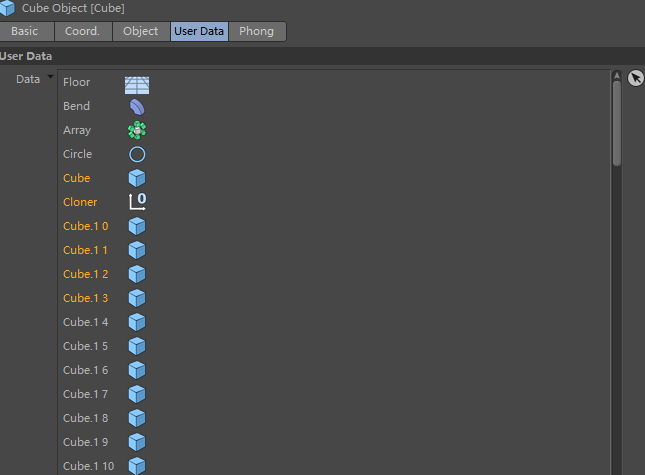The image size is (645, 475).
Task: Click the cube icon beside Cube.1 5
Action: (137, 346)
